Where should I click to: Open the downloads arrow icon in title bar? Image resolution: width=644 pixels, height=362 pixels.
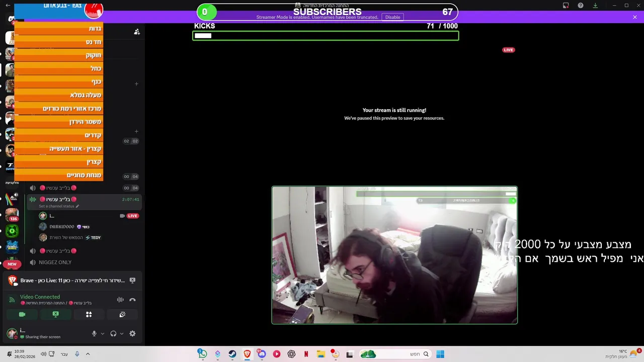click(x=595, y=6)
